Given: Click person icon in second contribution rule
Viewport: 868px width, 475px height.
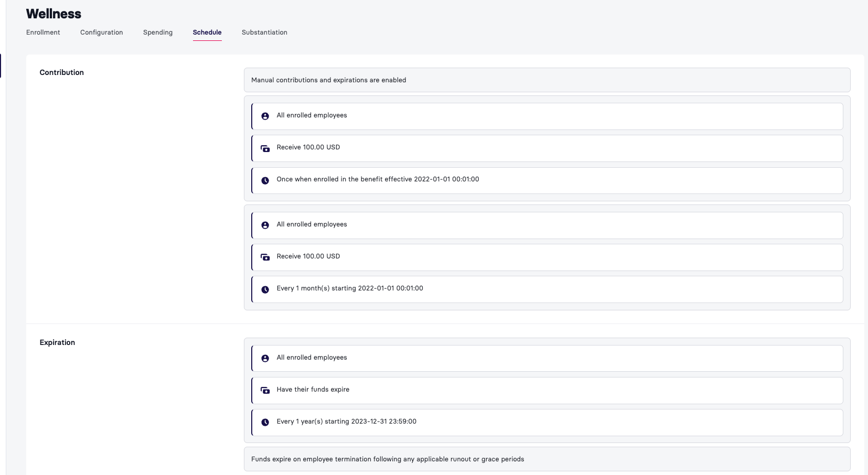Looking at the screenshot, I should 265,225.
